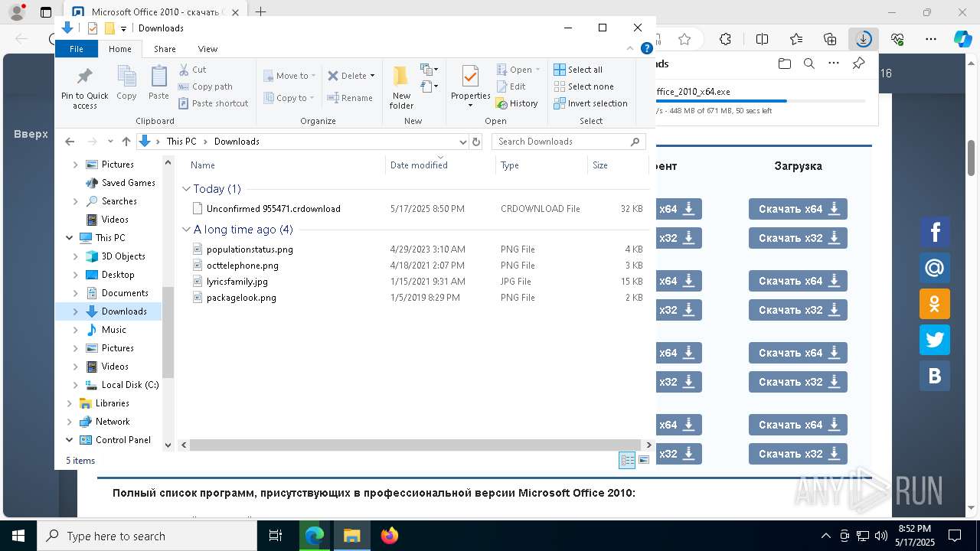
Task: Minimize the ribbon with chevron
Action: click(x=630, y=48)
